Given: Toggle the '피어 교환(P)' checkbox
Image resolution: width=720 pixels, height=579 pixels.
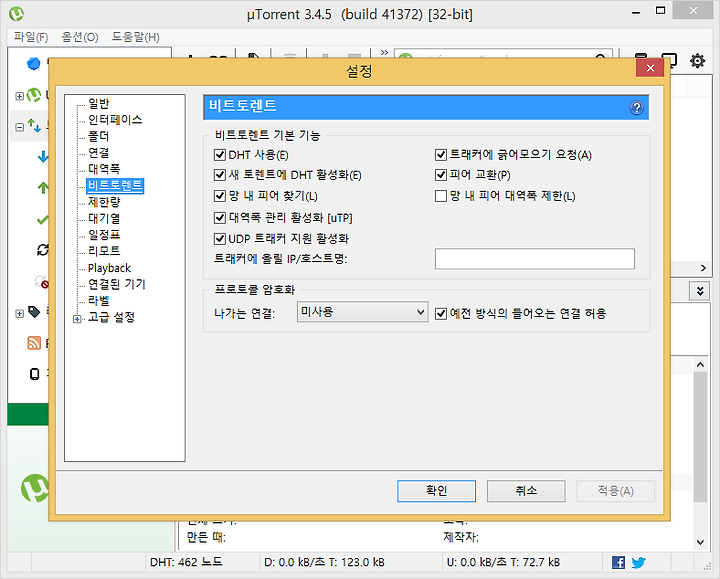Looking at the screenshot, I should point(441,175).
